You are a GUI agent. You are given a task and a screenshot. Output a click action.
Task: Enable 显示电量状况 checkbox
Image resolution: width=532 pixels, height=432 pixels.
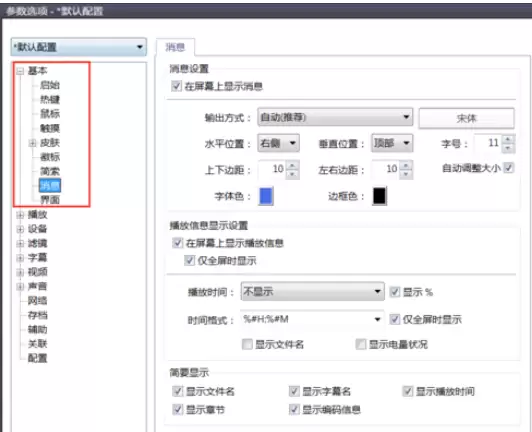[360, 344]
